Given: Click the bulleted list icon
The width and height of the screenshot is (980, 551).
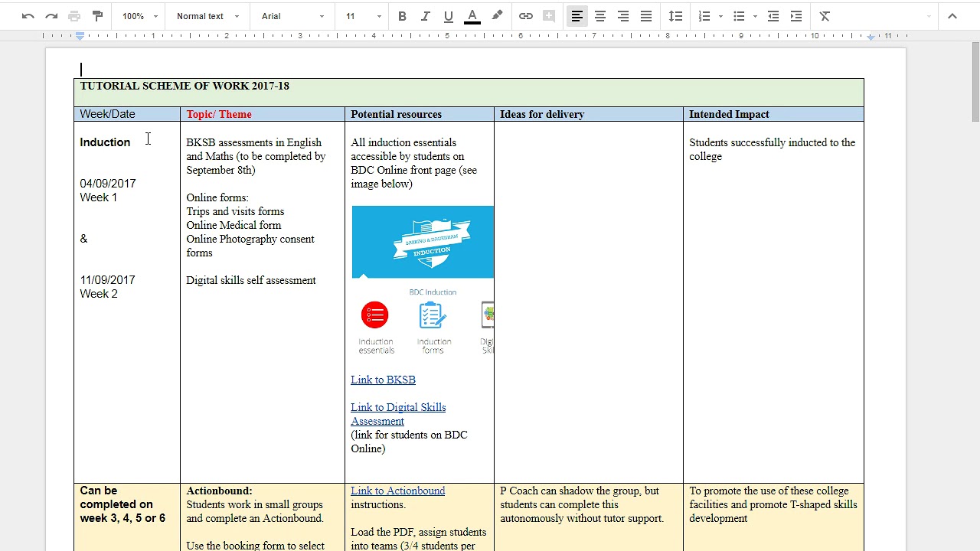Looking at the screenshot, I should click(x=739, y=16).
